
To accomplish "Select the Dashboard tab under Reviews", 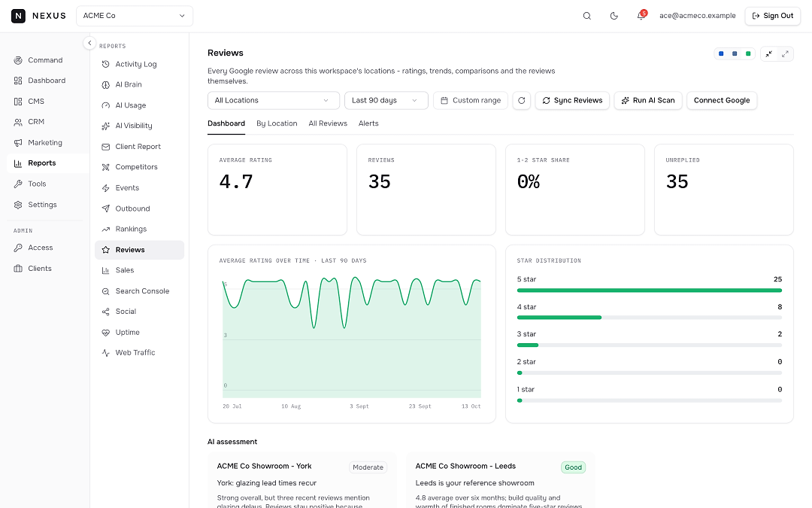I will (226, 123).
